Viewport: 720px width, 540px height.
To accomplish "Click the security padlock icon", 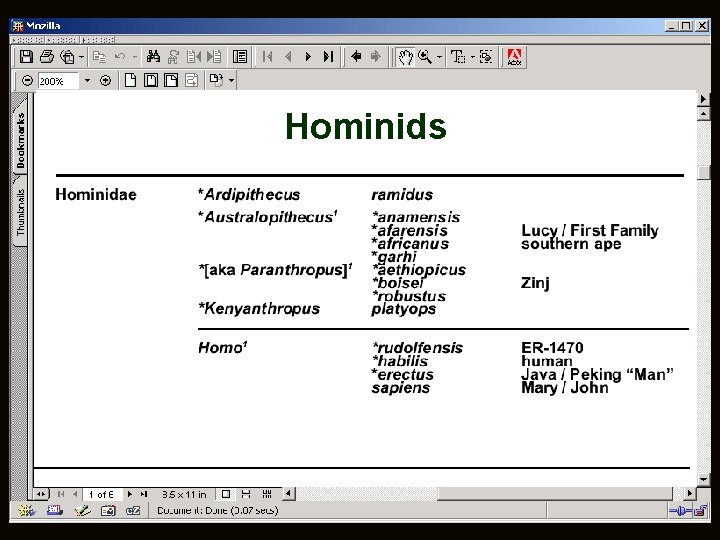I will (701, 511).
